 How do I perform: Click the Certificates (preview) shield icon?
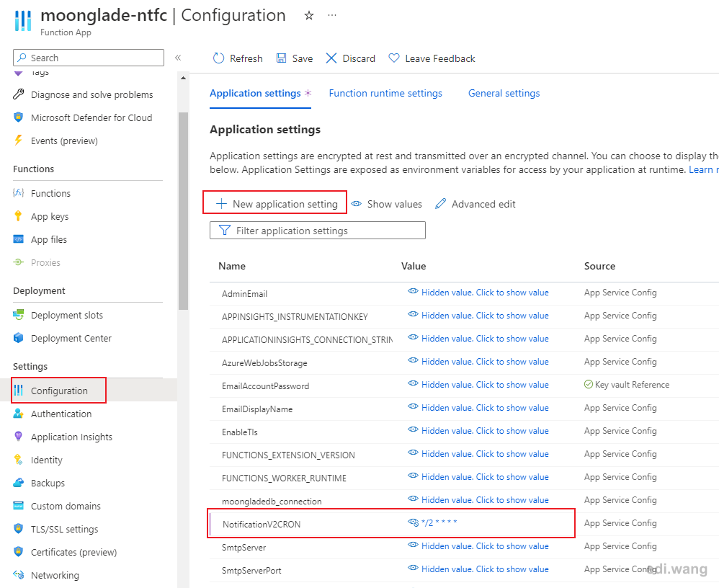18,552
